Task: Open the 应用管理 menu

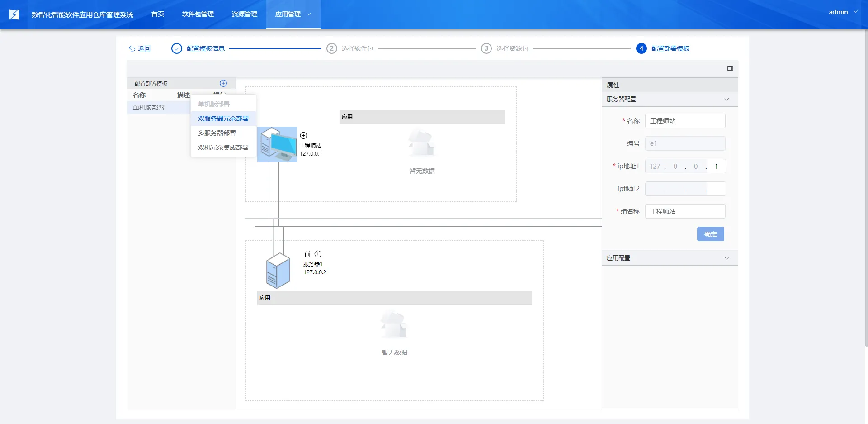Action: [x=293, y=14]
